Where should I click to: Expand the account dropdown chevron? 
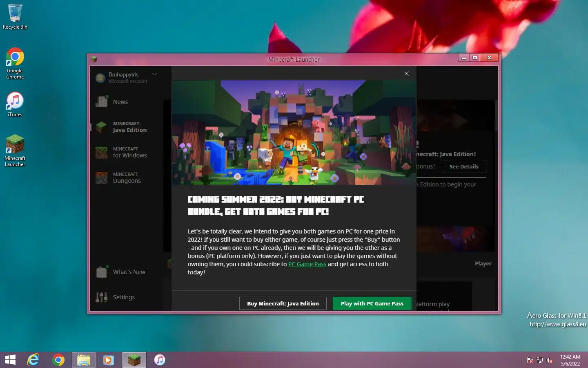[154, 74]
